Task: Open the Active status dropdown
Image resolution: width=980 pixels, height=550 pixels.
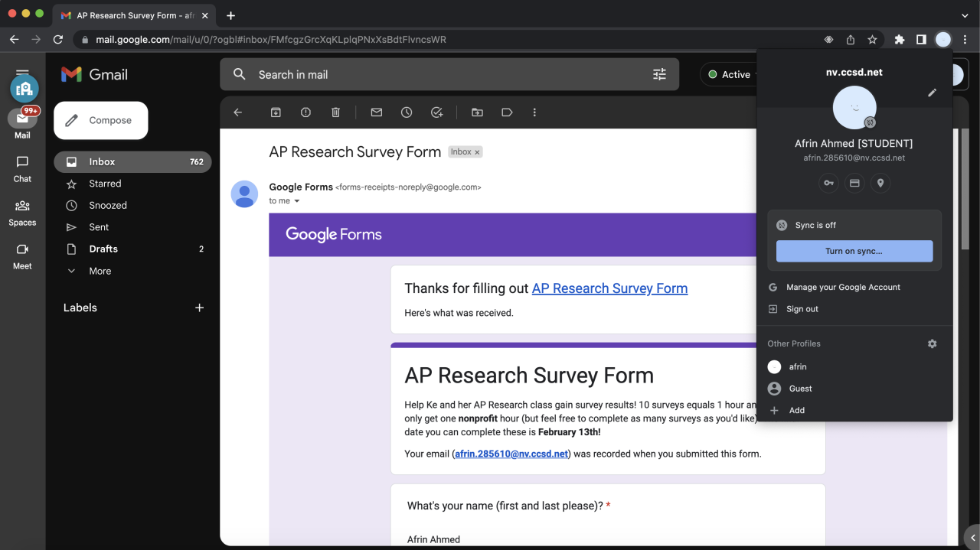Action: pyautogui.click(x=731, y=74)
